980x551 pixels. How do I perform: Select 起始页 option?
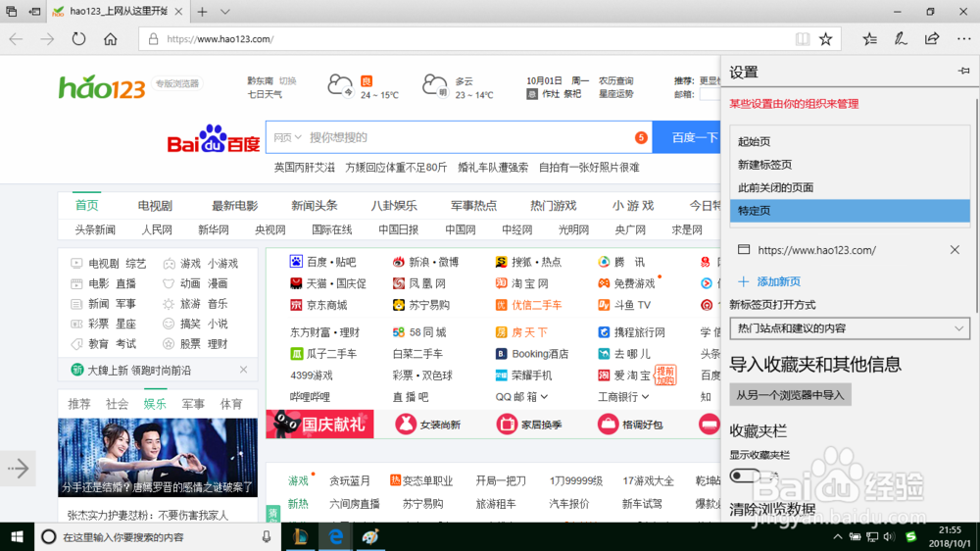point(850,141)
